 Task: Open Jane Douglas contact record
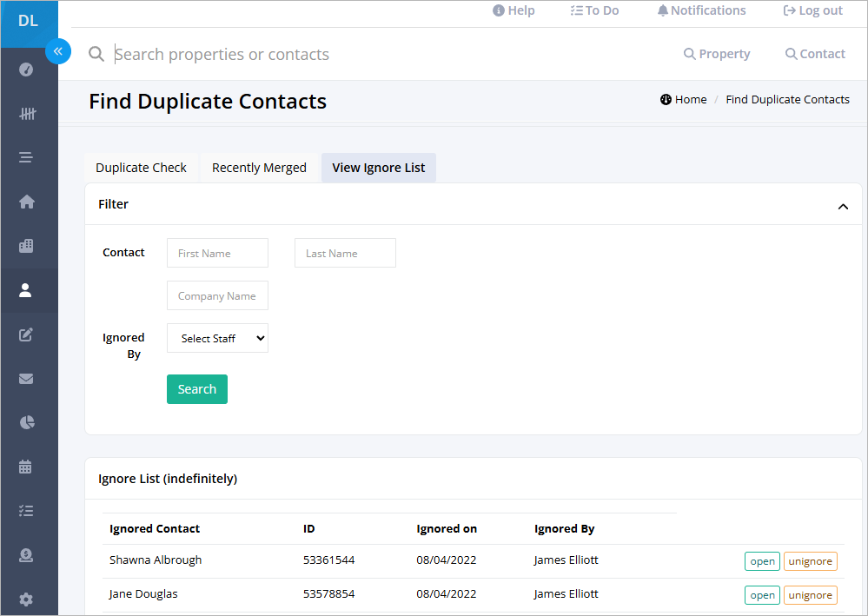click(x=762, y=595)
